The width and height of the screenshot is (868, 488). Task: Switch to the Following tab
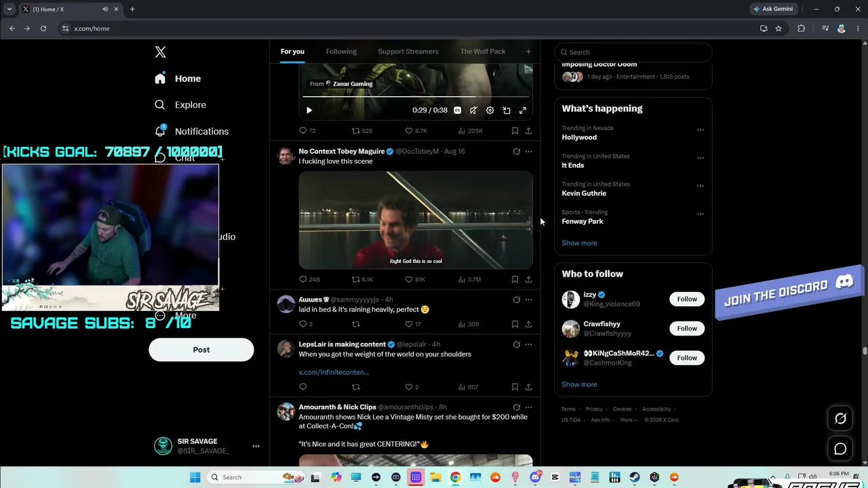341,52
